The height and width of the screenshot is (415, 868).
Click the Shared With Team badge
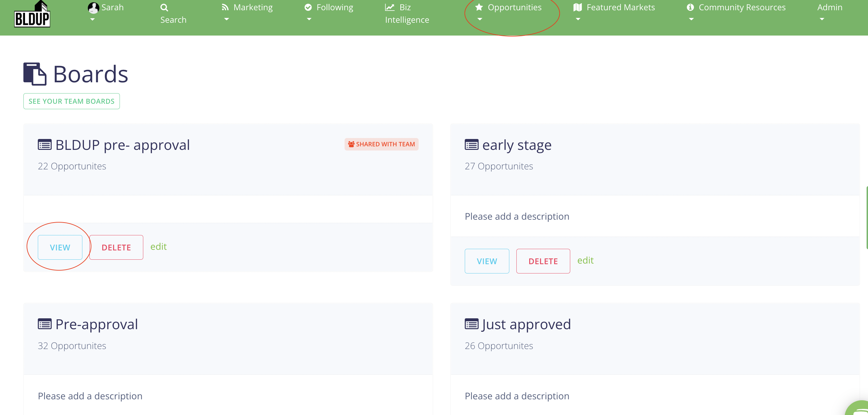click(381, 144)
